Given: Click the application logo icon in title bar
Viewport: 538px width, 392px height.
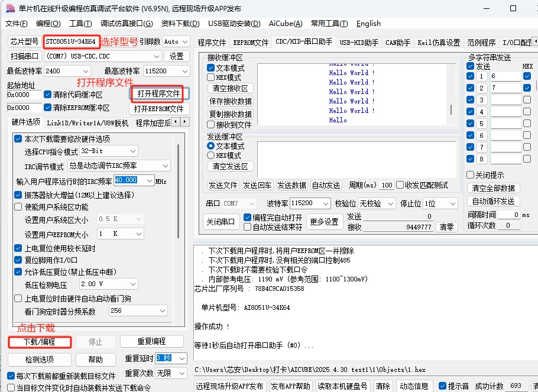Looking at the screenshot, I should point(10,9).
